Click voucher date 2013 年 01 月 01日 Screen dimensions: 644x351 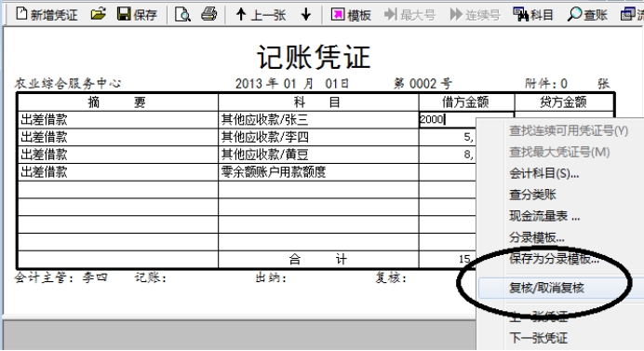pos(292,84)
